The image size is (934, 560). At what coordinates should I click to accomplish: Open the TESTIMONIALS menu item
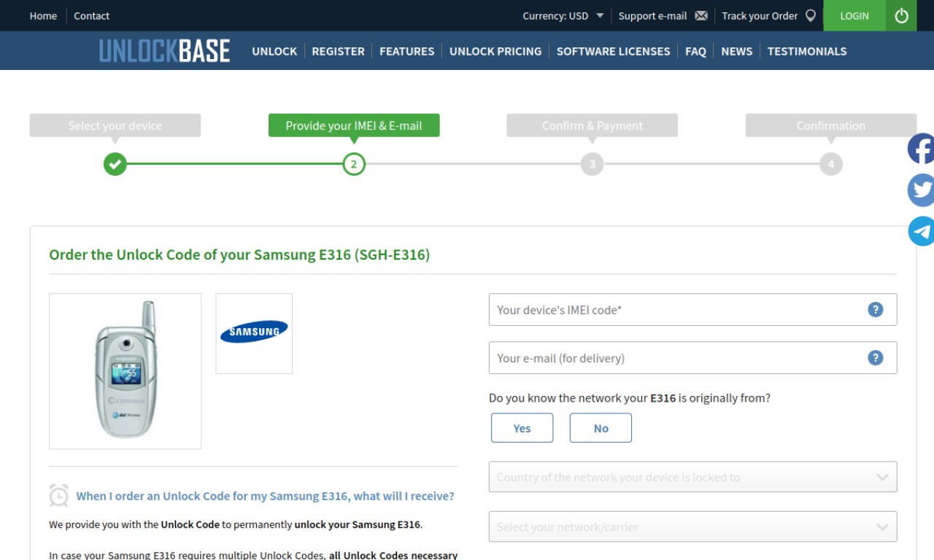point(807,51)
